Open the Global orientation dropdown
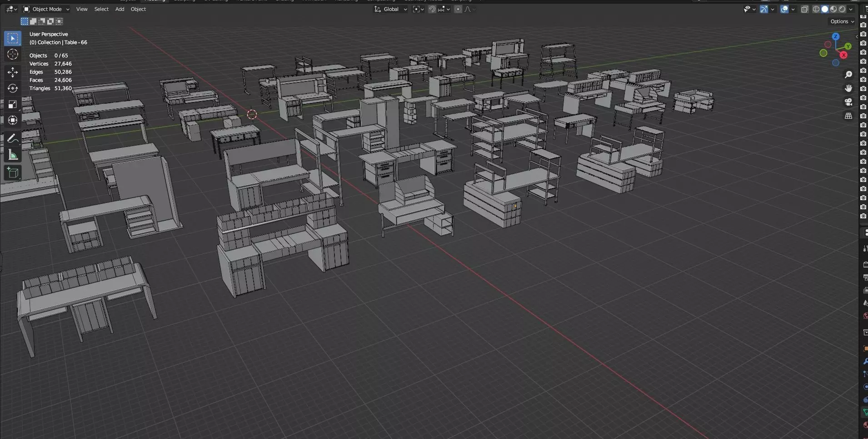The width and height of the screenshot is (868, 439). click(x=390, y=9)
